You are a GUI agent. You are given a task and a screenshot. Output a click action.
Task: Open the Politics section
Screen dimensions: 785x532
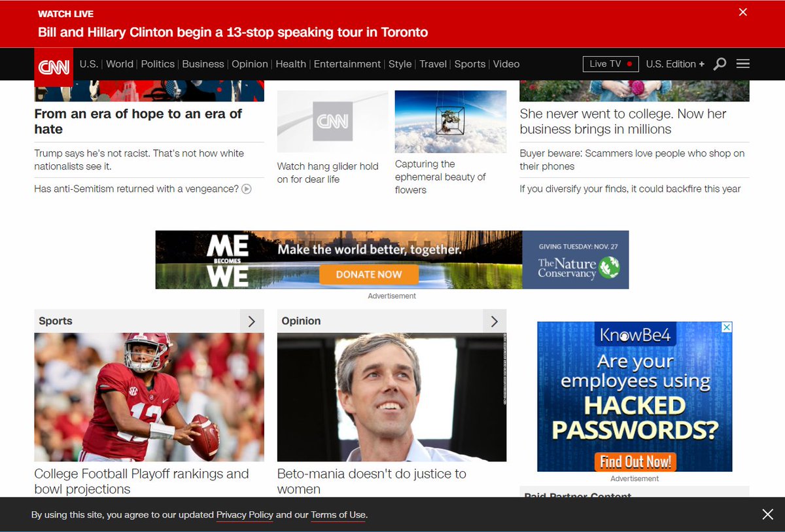[158, 64]
